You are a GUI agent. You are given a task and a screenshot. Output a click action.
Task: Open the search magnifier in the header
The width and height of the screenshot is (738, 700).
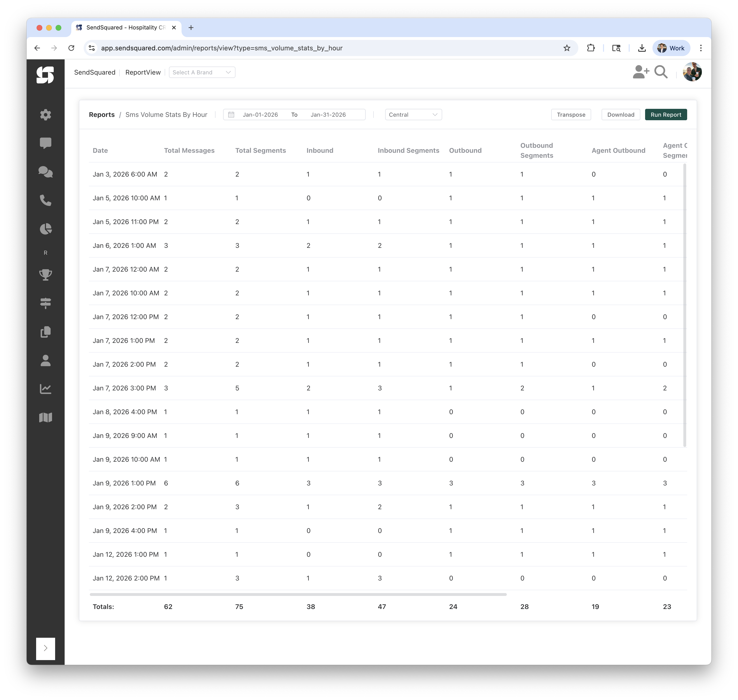661,72
